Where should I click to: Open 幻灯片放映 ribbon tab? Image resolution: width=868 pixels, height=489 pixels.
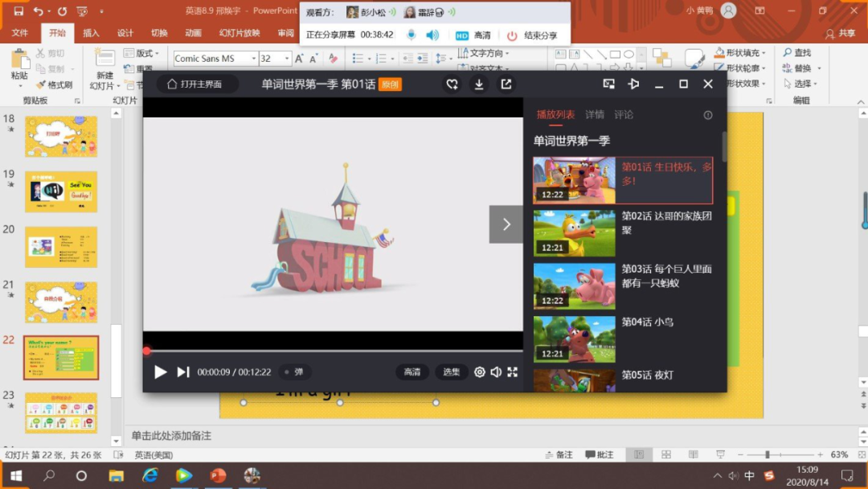pos(240,33)
